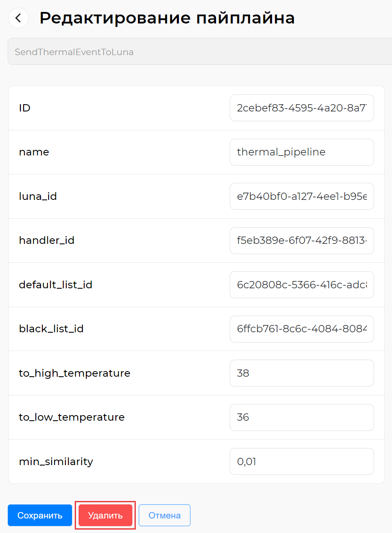Focus the default_list_id value field
392x533 pixels.
(302, 284)
